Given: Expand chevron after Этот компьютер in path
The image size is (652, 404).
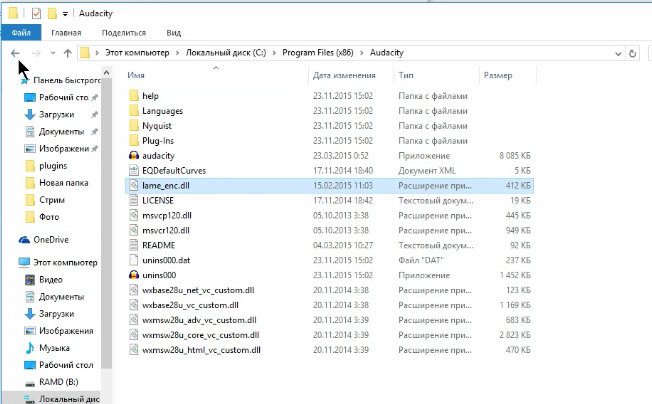Looking at the screenshot, I should click(178, 53).
